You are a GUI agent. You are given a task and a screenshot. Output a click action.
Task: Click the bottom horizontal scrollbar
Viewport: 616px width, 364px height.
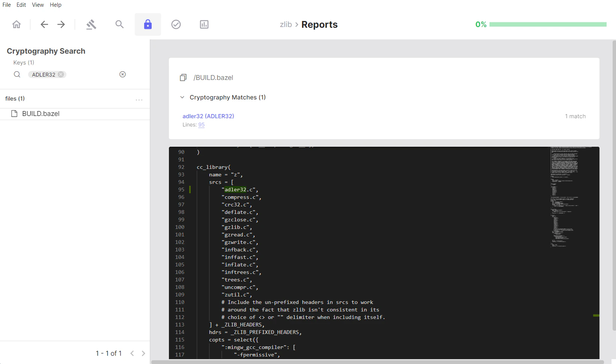pos(377,362)
